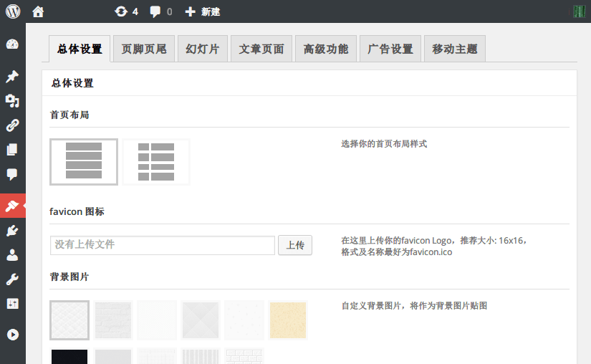Select white brick outline background pattern
This screenshot has width=591, height=364.
pos(244,356)
